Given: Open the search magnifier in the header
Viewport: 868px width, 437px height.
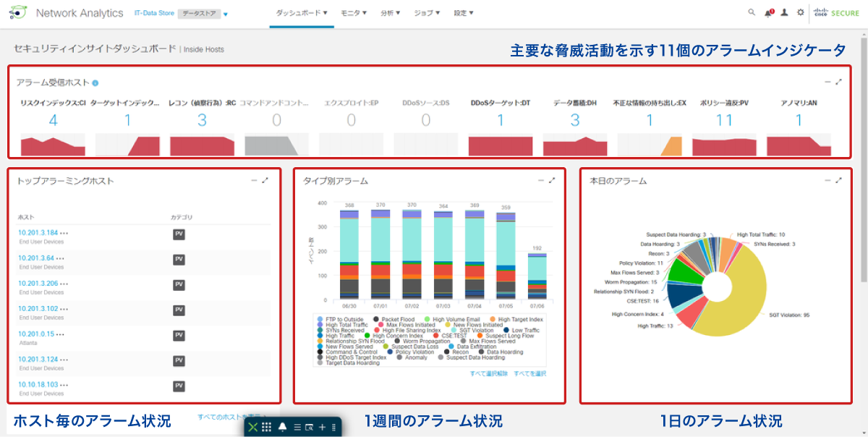Looking at the screenshot, I should pos(752,12).
